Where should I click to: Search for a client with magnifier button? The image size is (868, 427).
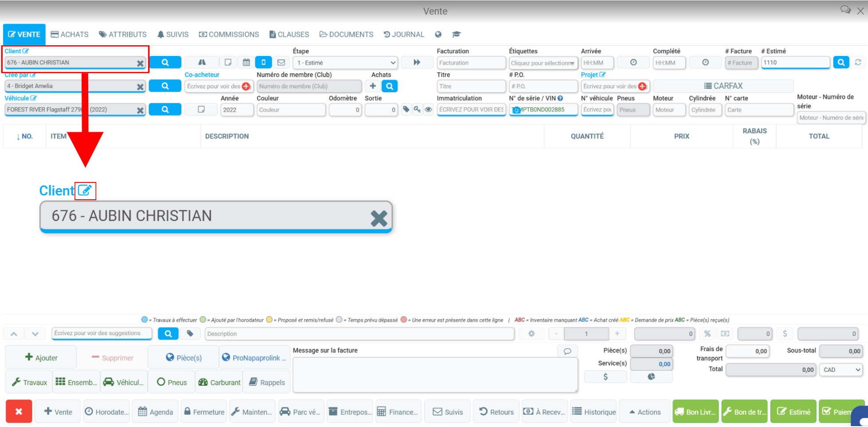[165, 63]
